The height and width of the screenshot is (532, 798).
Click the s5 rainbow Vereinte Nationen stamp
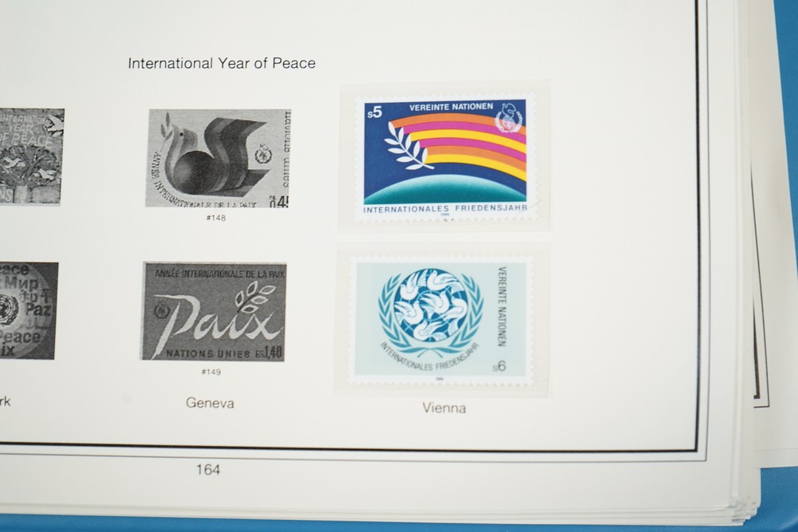444,157
